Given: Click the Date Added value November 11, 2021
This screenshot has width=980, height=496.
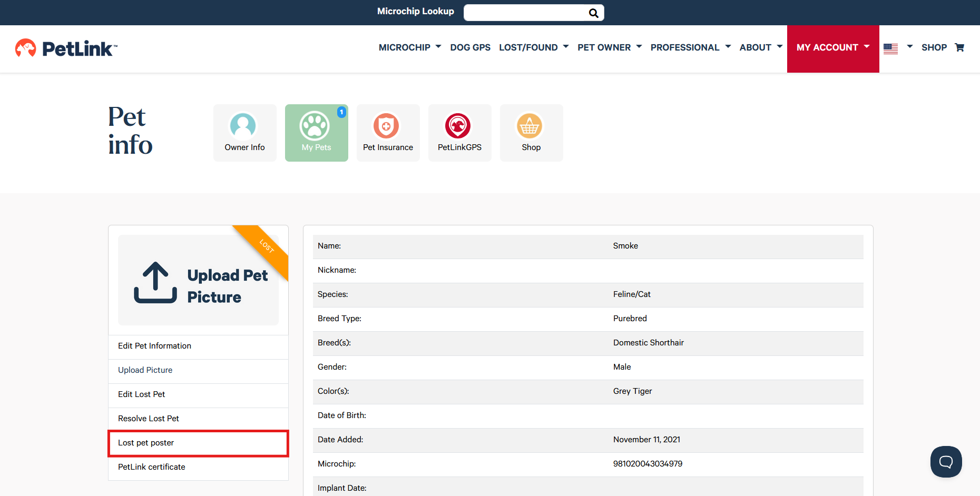Looking at the screenshot, I should [x=646, y=440].
